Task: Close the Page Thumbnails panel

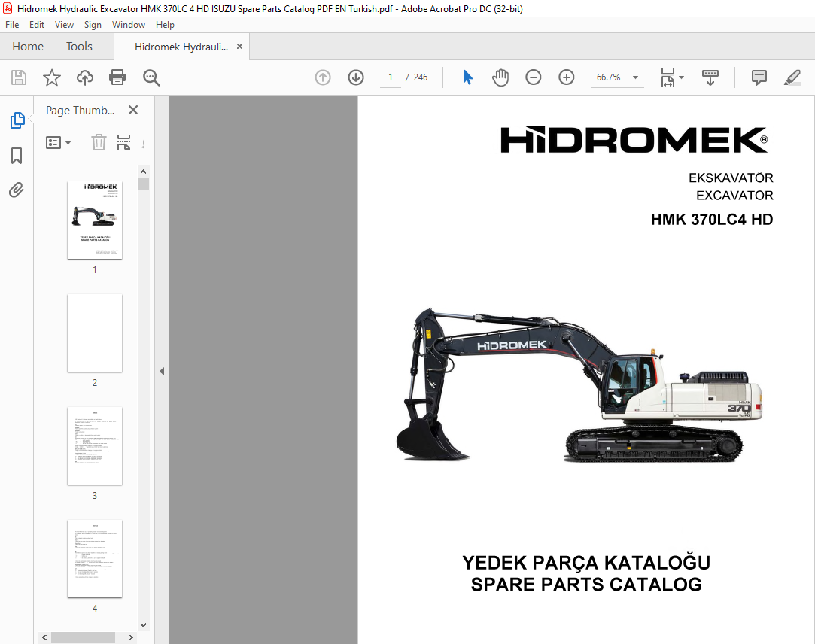Action: coord(133,110)
